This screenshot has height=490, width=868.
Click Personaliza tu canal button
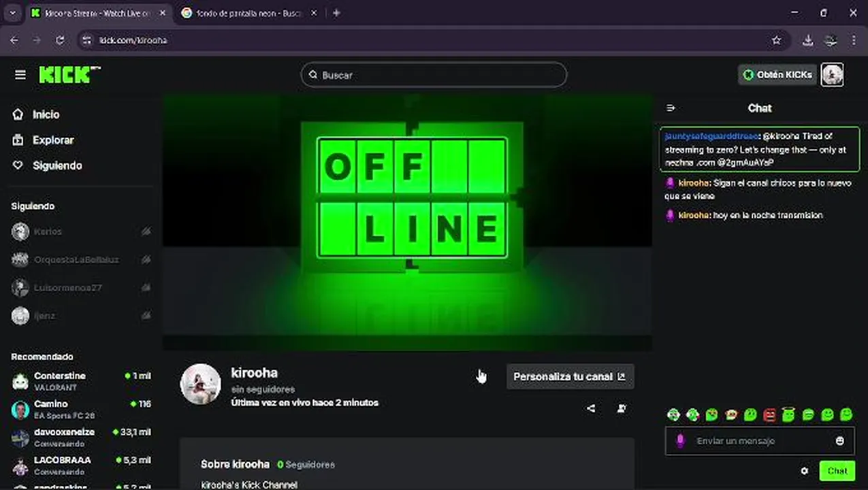tap(570, 376)
